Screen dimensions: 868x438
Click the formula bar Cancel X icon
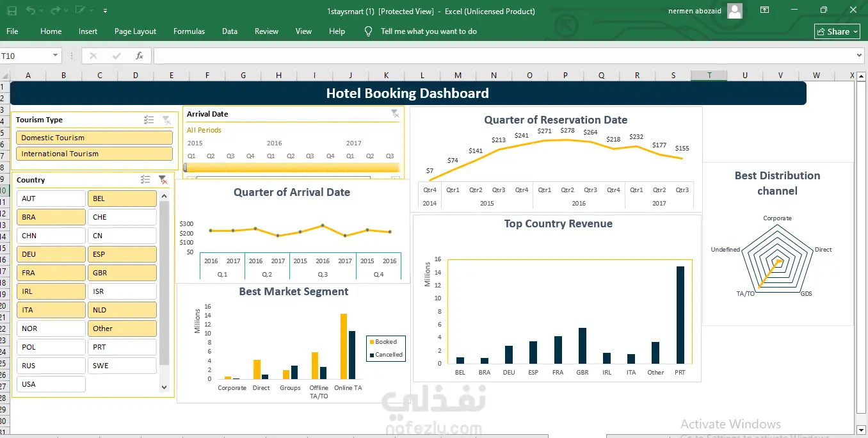tap(93, 56)
